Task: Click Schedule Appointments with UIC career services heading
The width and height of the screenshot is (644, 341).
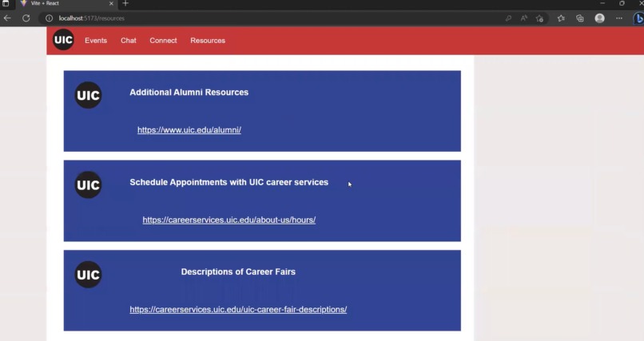Action: tap(229, 182)
